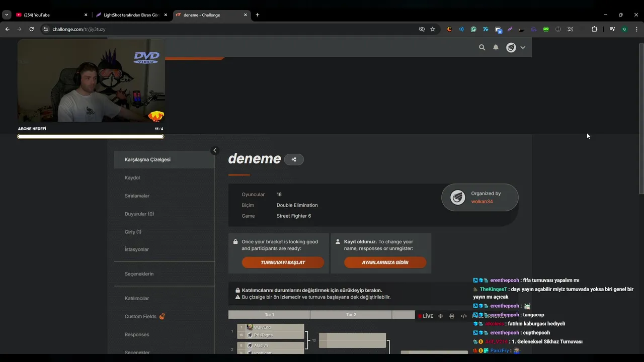Open the Chrome extensions puzzle piece menu
The image size is (644, 362).
pyautogui.click(x=594, y=29)
